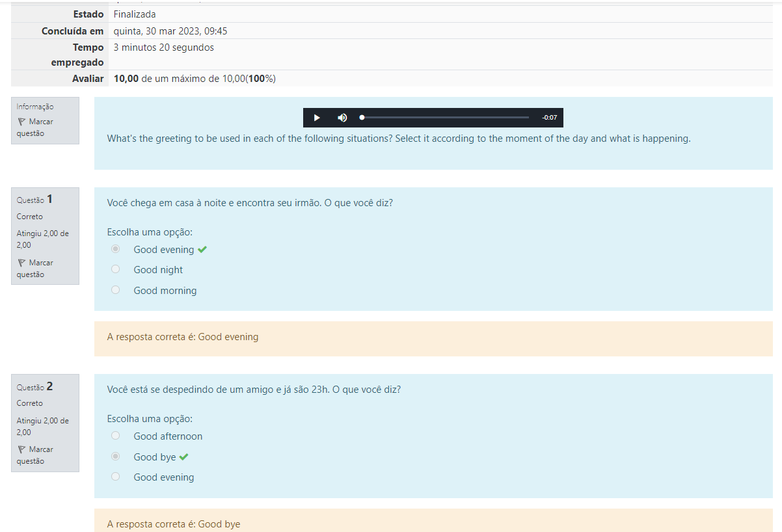Click the flag icon in the Informação block

[x=21, y=122]
